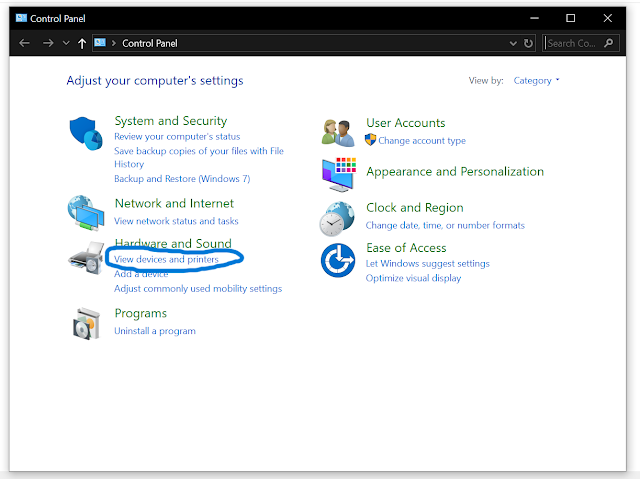Open the View by Category dropdown
The image size is (640, 479).
tap(536, 80)
